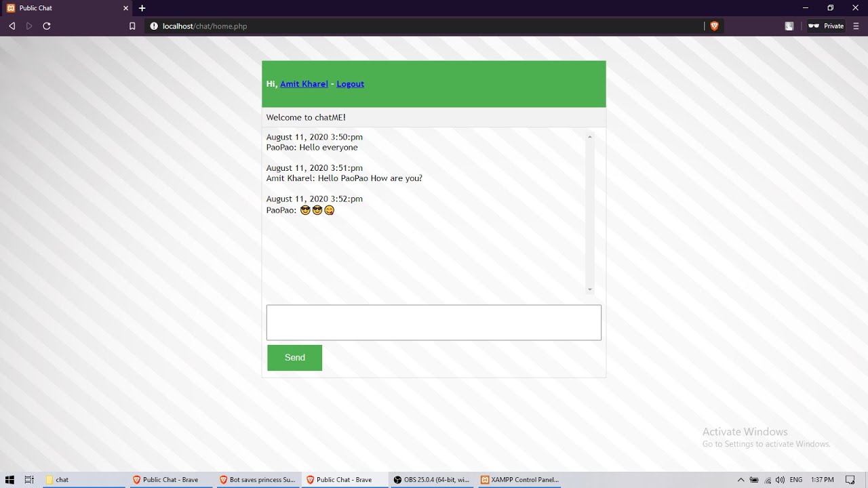Restore down the Brave window
The image size is (868, 488).
coord(830,8)
